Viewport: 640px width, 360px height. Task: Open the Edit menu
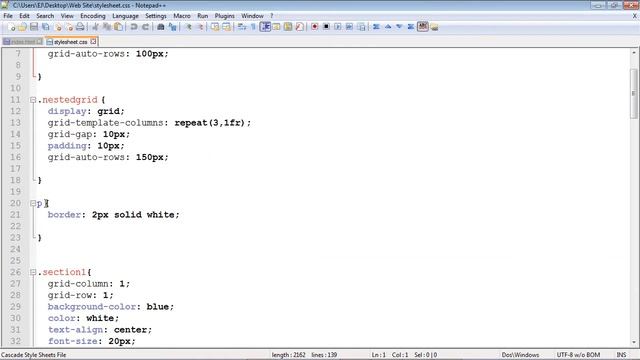click(x=24, y=16)
